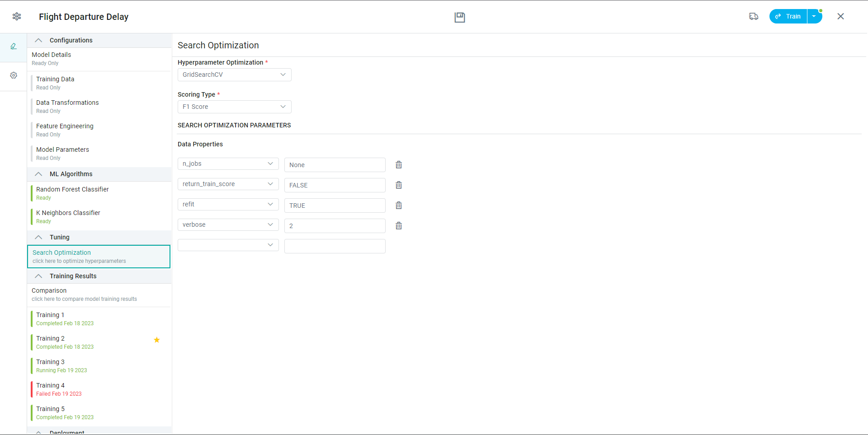The height and width of the screenshot is (435, 868).
Task: Expand the Train button dropdown arrow
Action: coord(814,17)
